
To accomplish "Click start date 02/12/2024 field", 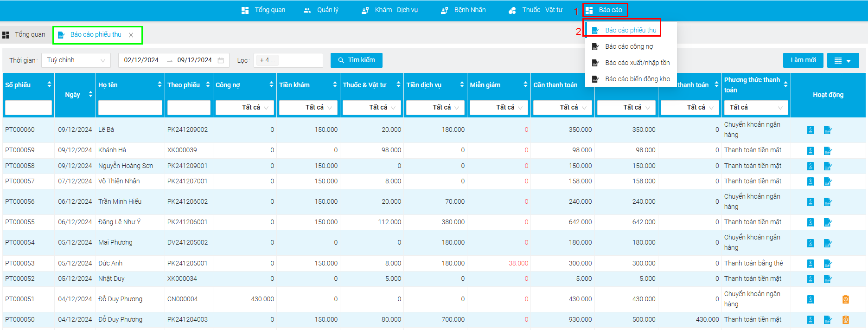I will pyautogui.click(x=141, y=60).
